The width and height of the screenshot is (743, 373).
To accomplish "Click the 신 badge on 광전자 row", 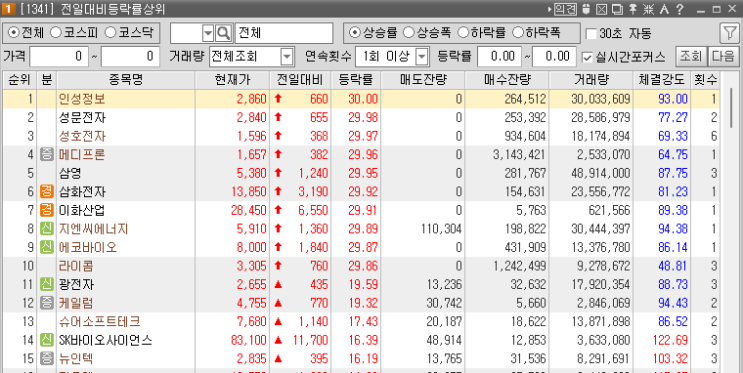I will [46, 284].
